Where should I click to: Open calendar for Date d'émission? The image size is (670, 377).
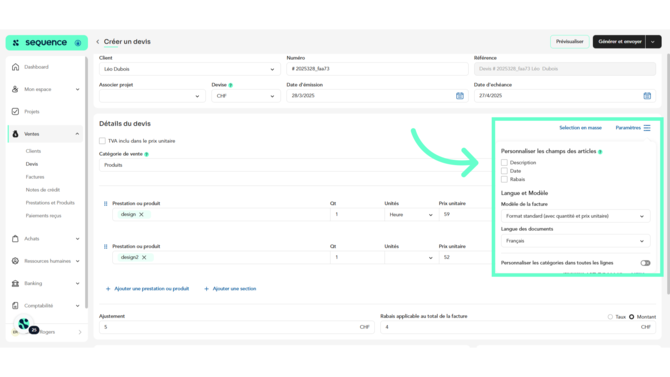[x=460, y=96]
